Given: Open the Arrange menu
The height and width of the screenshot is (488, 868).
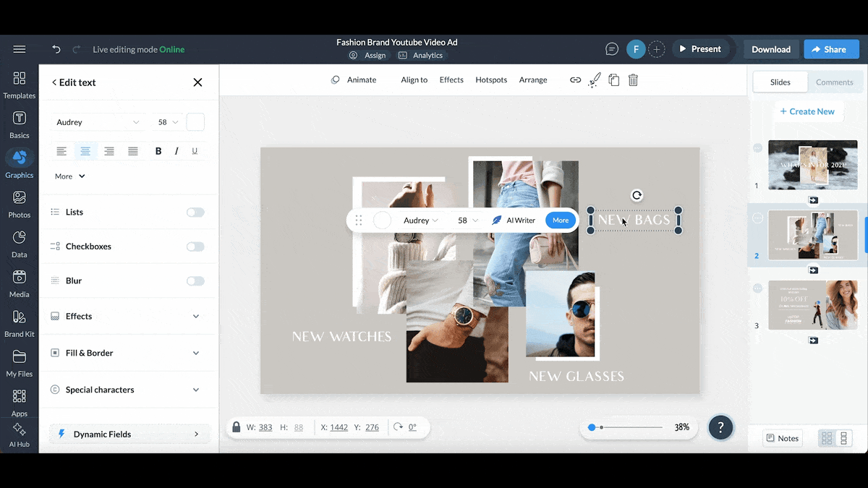Looking at the screenshot, I should [x=533, y=80].
